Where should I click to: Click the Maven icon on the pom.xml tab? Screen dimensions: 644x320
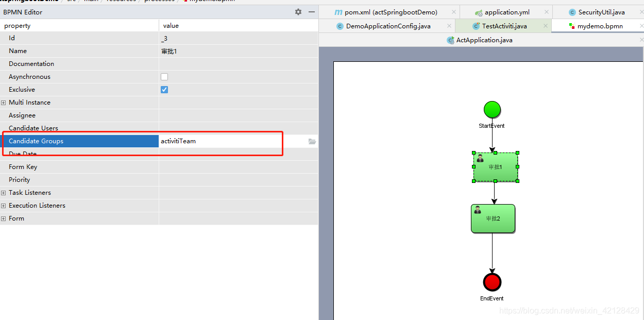point(338,11)
